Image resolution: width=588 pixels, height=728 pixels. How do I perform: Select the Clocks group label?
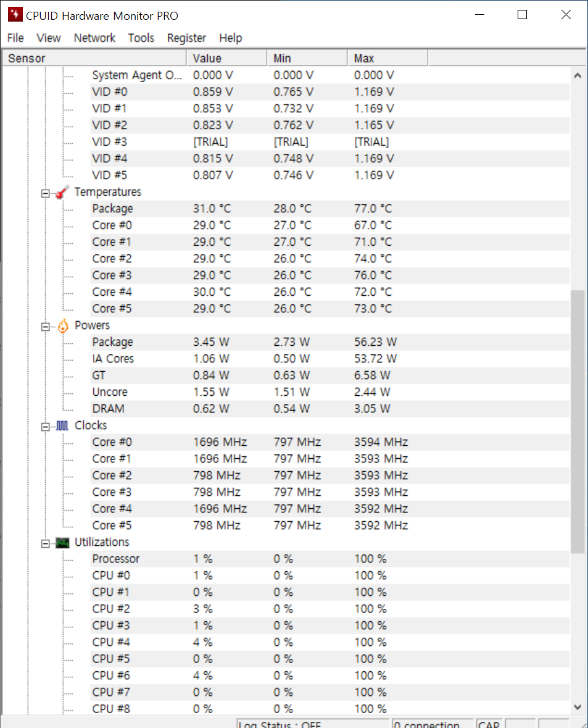coord(91,426)
